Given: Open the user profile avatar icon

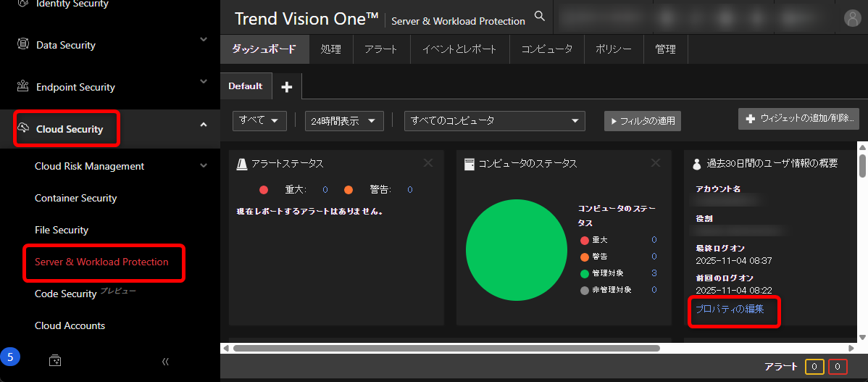Looking at the screenshot, I should (x=852, y=18).
